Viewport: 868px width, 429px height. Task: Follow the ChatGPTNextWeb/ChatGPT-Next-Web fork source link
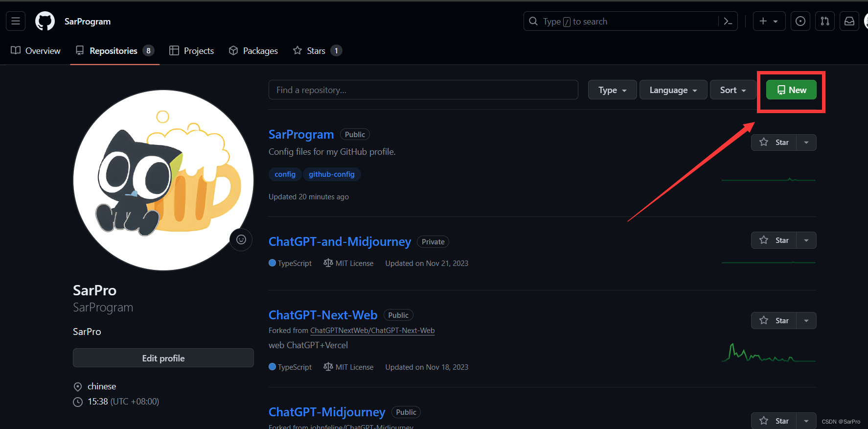[372, 331]
